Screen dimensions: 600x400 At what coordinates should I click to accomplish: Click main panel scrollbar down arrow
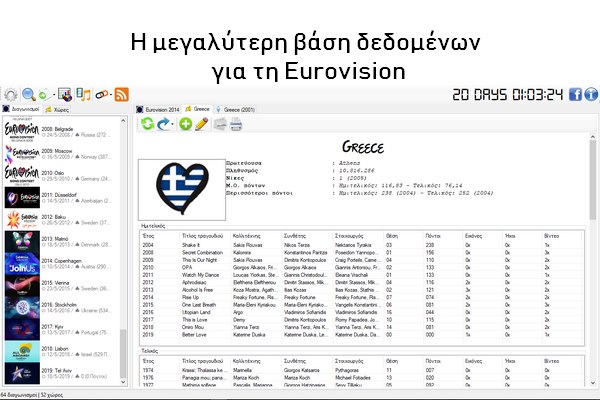593,383
